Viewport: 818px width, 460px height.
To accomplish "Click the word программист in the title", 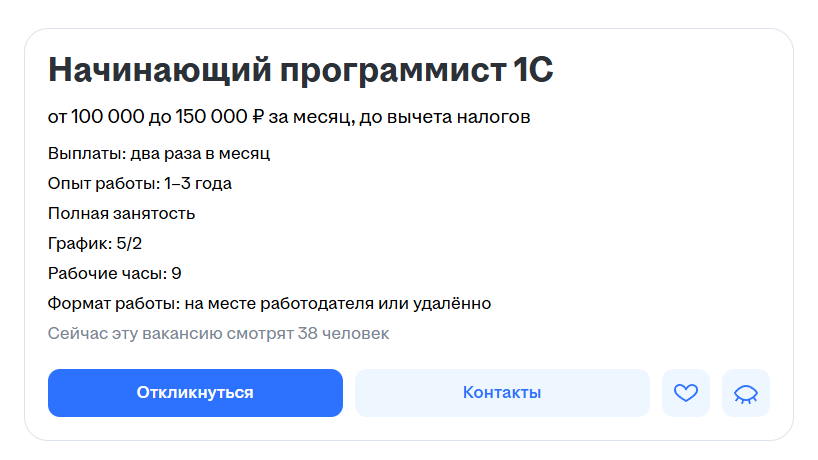I will (393, 72).
